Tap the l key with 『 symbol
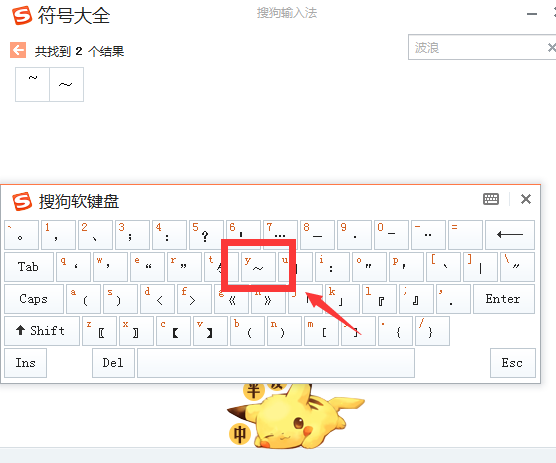The width and height of the screenshot is (556, 463). click(x=379, y=299)
